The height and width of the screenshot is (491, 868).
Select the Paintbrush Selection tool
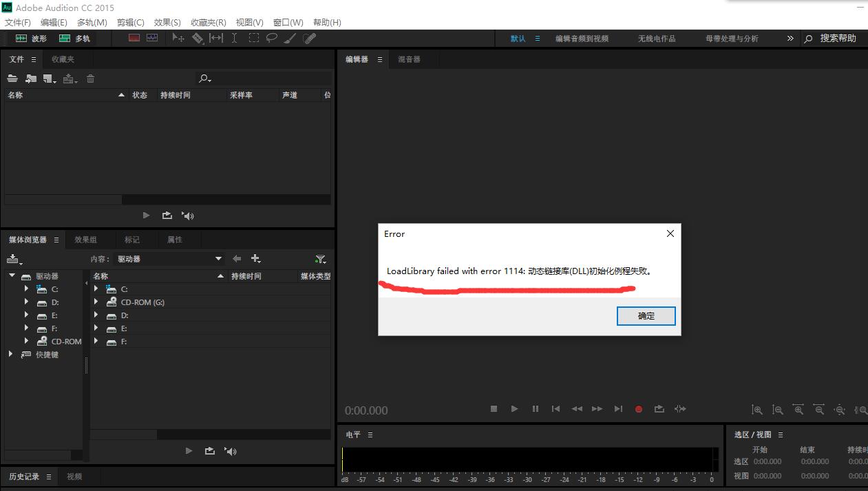[x=290, y=38]
